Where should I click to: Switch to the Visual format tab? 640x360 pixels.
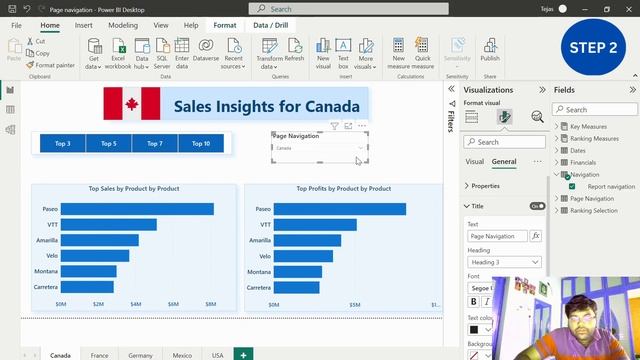click(475, 162)
